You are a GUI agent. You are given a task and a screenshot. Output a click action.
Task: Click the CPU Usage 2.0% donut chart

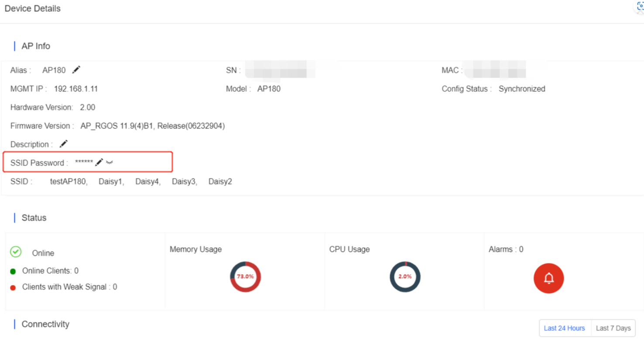pos(405,277)
